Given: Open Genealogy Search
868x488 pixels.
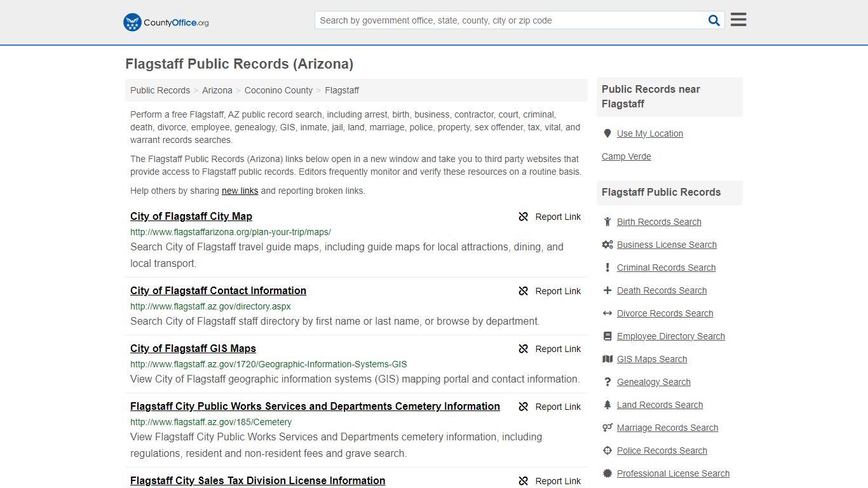Looking at the screenshot, I should click(654, 382).
